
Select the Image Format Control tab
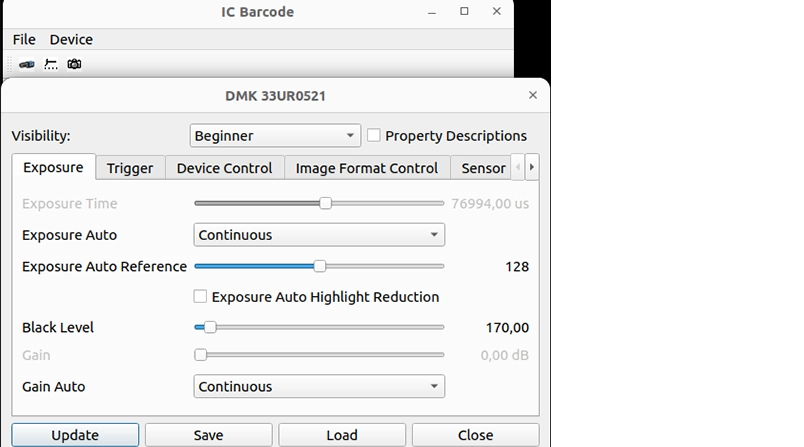pos(367,168)
